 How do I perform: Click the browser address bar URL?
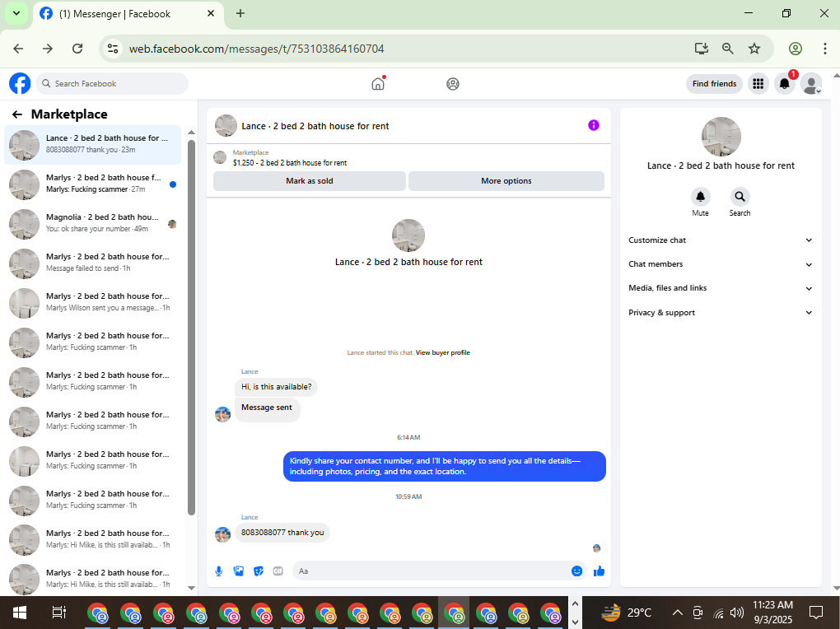(x=257, y=49)
